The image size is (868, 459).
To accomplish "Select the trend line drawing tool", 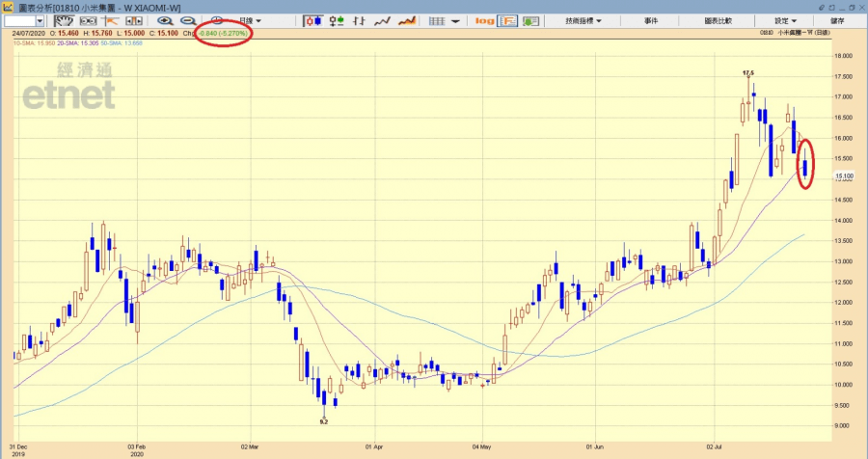I will tap(109, 20).
